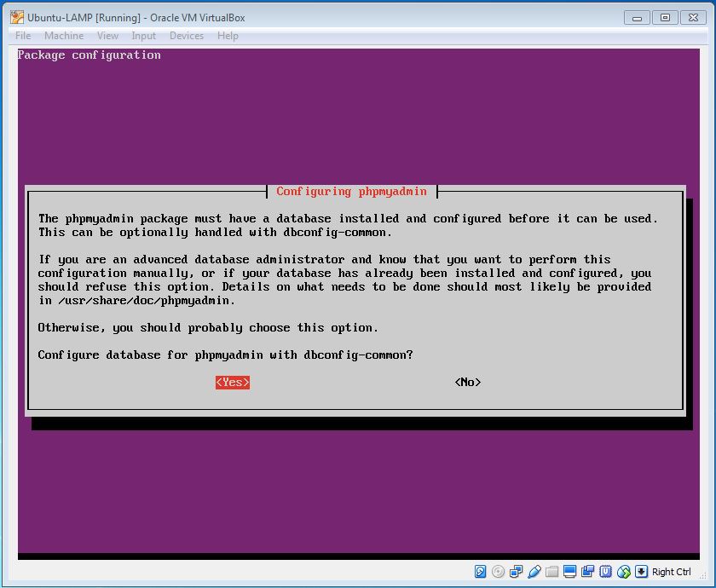Click the display monitor status icon

(570, 571)
